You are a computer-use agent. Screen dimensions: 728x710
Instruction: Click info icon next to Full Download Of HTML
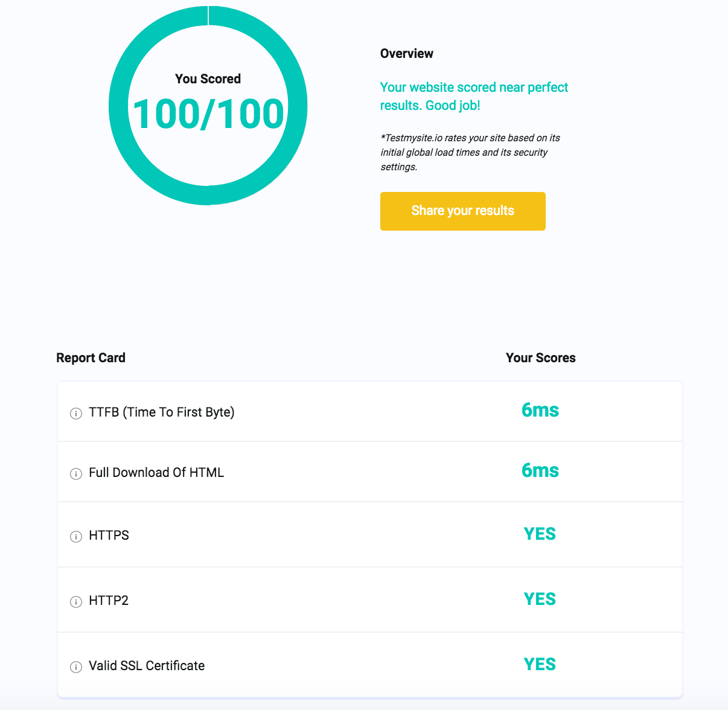[x=76, y=474]
